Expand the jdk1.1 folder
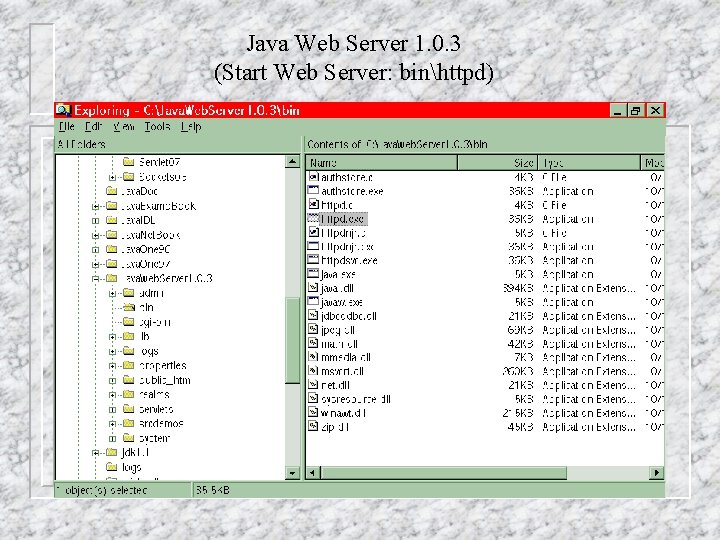Screen dimensions: 720x540 96,453
